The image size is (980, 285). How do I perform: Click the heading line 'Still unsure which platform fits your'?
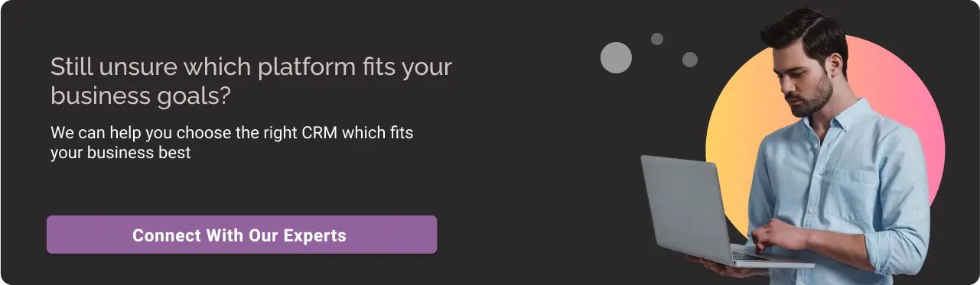point(251,67)
